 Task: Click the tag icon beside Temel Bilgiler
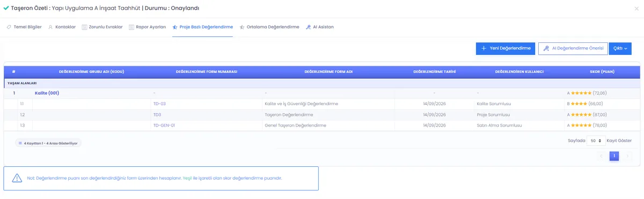[x=9, y=27]
